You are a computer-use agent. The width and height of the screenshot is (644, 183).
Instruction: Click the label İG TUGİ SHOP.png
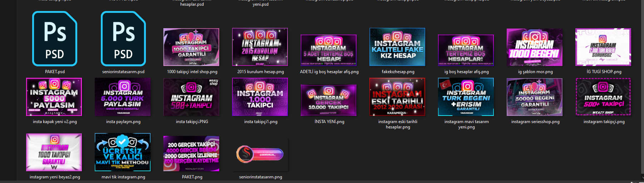[x=604, y=72]
